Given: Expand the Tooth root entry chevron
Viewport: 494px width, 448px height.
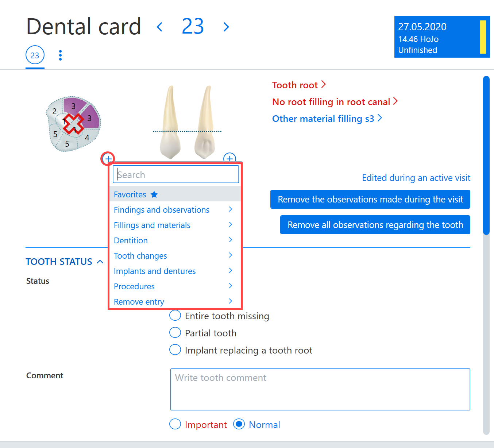Looking at the screenshot, I should (324, 85).
